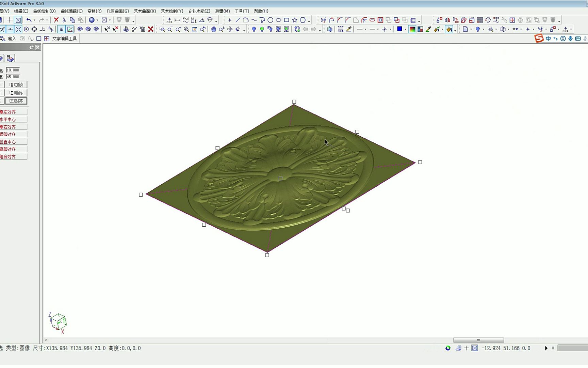Open the 曲线绘制(D) menu
Viewport: 588px width, 368px height.
(x=44, y=11)
